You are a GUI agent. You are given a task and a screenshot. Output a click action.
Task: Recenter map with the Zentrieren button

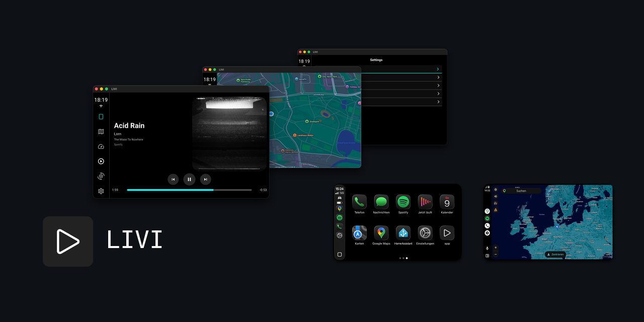coord(555,255)
